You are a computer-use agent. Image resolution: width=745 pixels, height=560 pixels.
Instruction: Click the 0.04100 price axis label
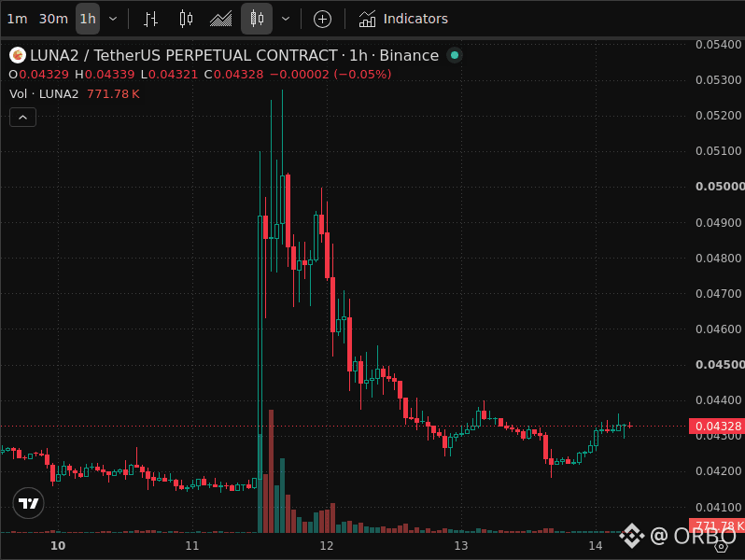click(719, 508)
